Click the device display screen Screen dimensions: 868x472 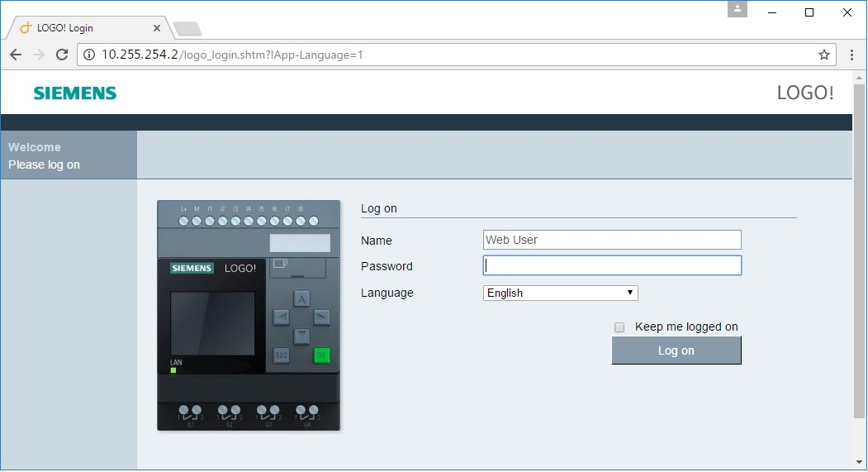212,323
